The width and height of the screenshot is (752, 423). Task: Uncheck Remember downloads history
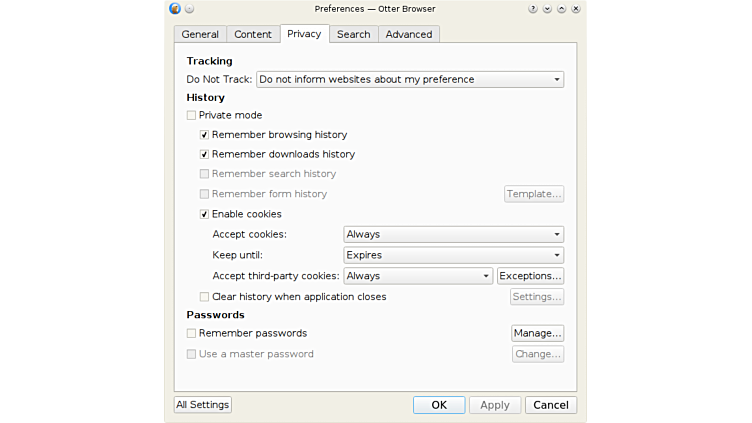(205, 155)
